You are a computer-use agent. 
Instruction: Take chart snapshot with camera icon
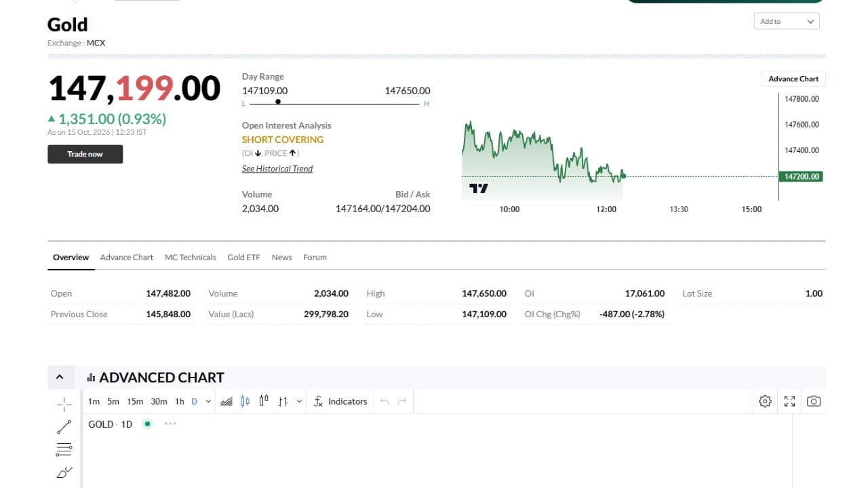point(814,401)
